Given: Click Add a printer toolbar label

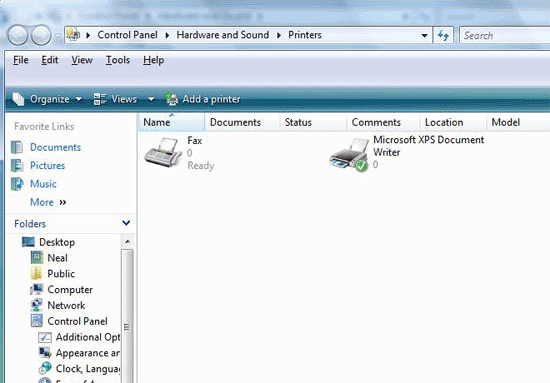Looking at the screenshot, I should pos(211,99).
